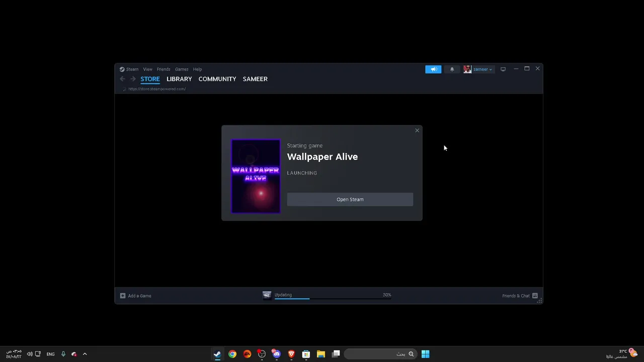Image resolution: width=644 pixels, height=362 pixels.
Task: Click the Friends & Chat people icon
Action: 535,296
